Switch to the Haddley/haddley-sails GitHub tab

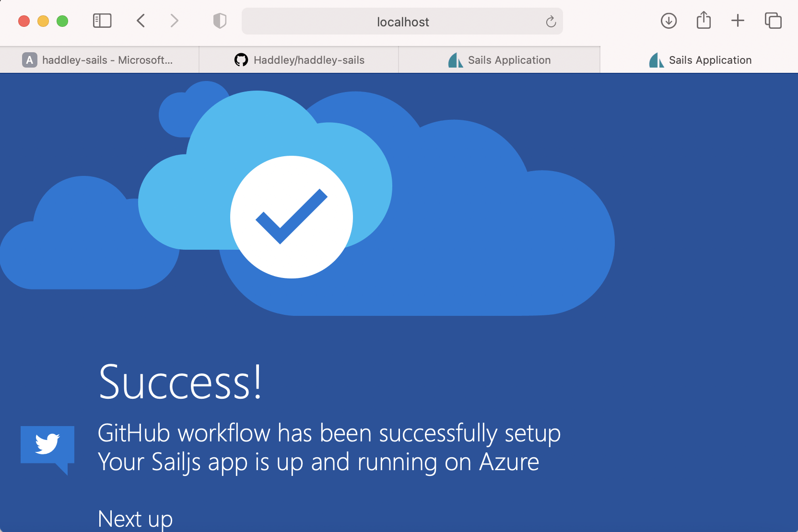click(x=299, y=60)
